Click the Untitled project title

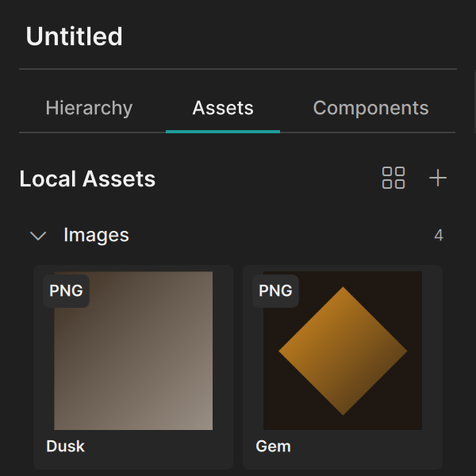(x=74, y=36)
